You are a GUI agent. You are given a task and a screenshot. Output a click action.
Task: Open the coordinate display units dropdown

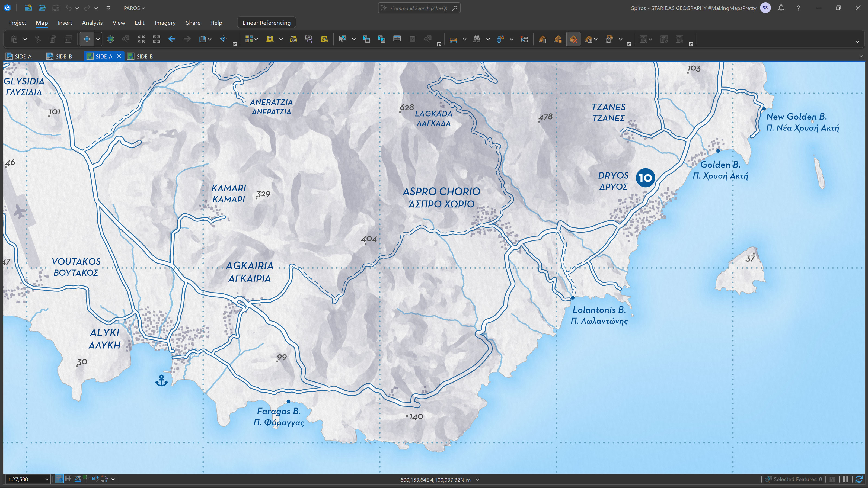477,480
